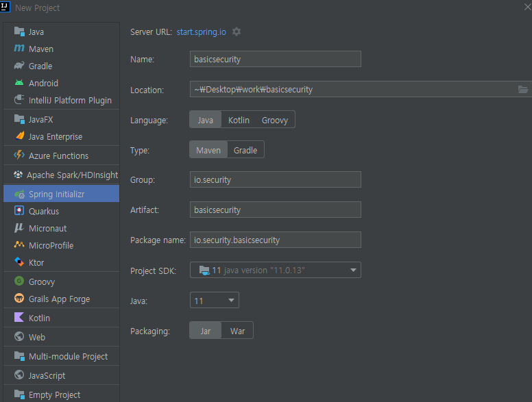Select Azure Functions in the list
532x402 pixels.
(62, 155)
